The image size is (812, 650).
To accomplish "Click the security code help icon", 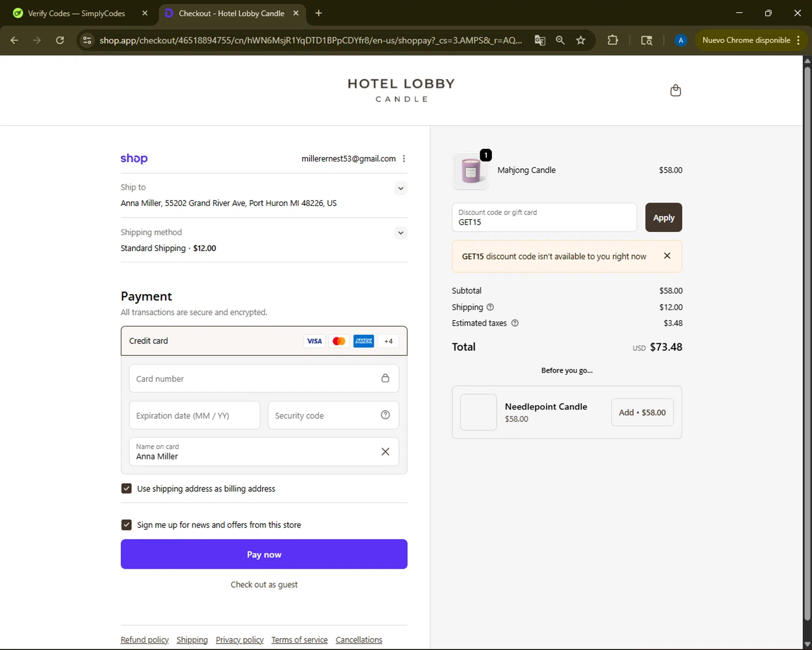I will click(385, 415).
